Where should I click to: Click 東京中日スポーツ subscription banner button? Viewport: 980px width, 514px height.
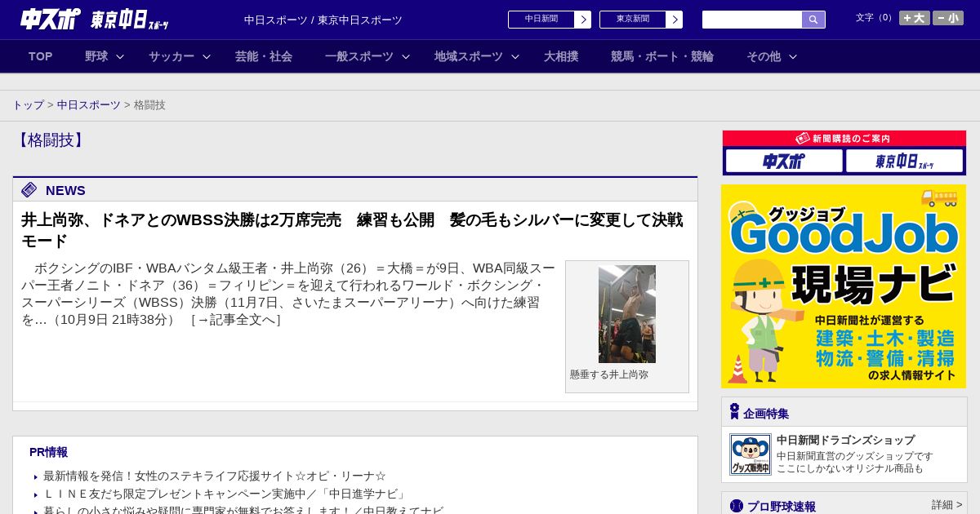[x=904, y=161]
